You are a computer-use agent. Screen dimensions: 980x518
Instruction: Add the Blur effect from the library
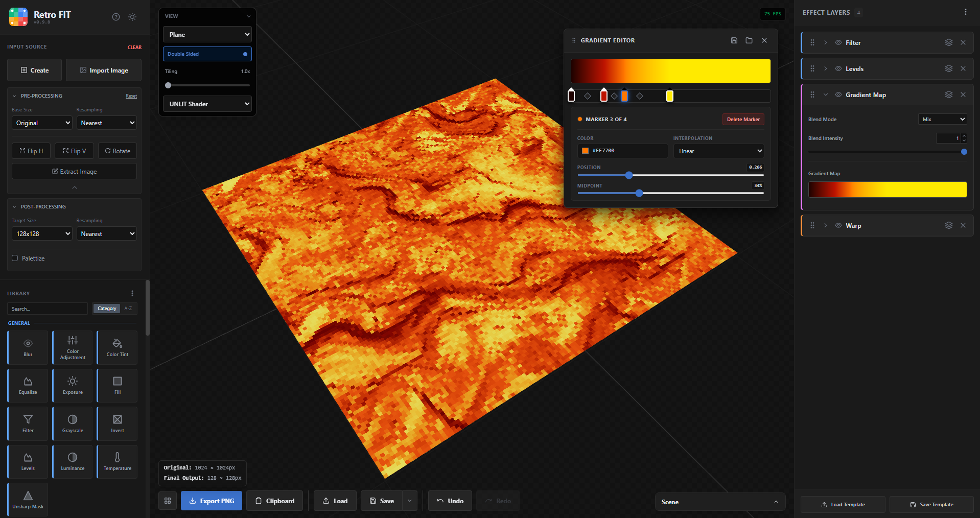(28, 347)
